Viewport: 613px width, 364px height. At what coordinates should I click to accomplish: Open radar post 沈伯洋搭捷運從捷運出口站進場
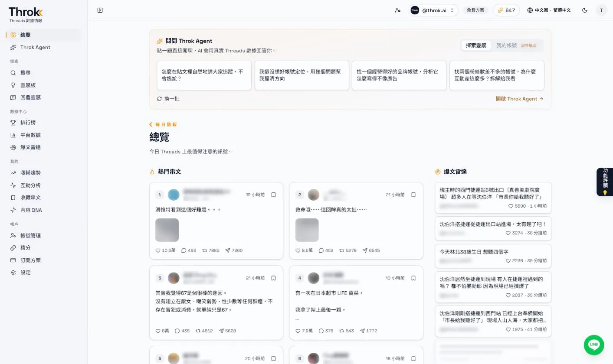click(x=493, y=228)
